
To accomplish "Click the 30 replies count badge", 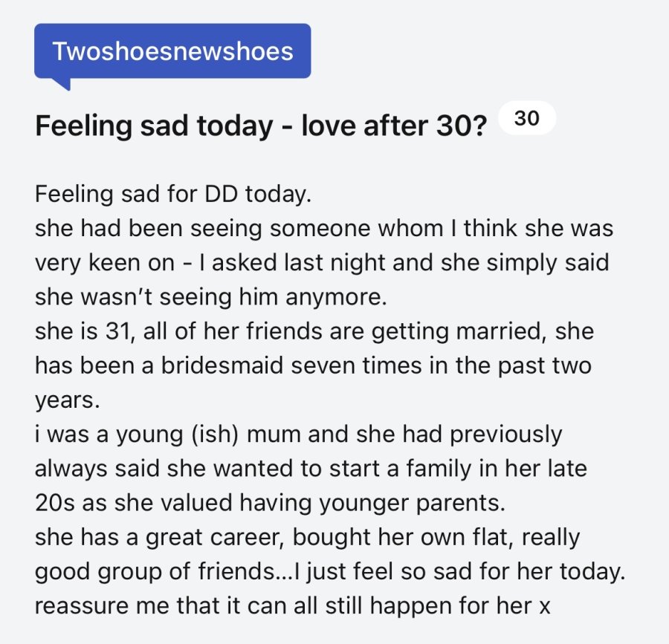I will point(527,118).
